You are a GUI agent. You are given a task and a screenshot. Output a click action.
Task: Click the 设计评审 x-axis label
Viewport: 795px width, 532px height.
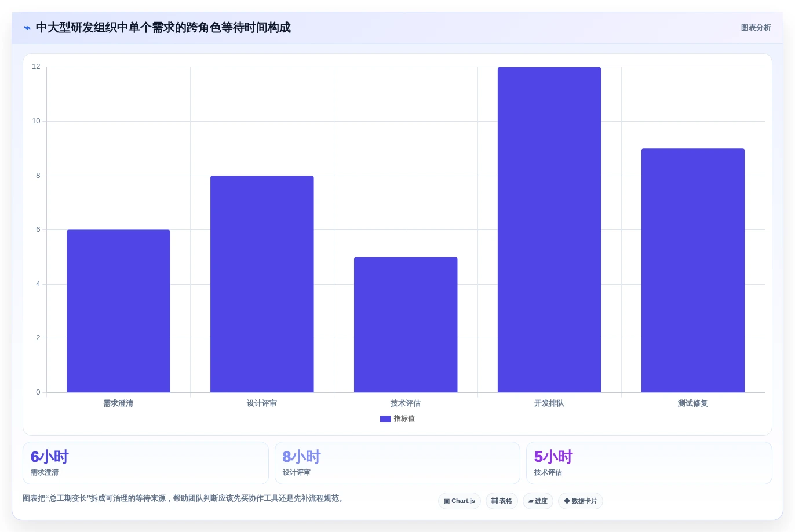coord(262,403)
